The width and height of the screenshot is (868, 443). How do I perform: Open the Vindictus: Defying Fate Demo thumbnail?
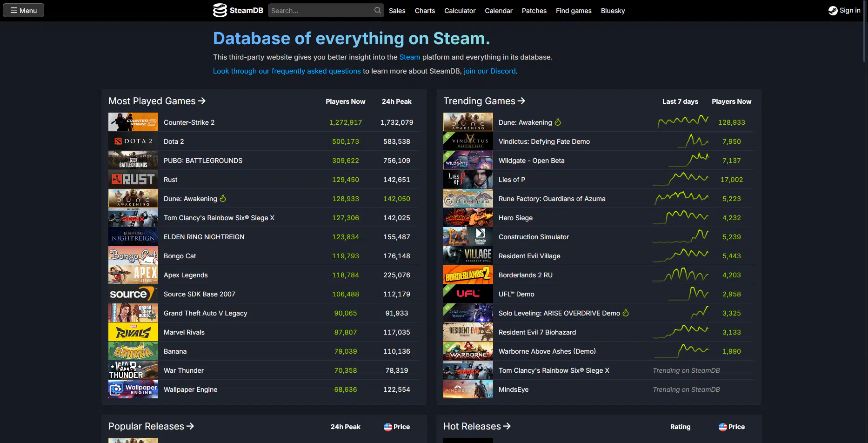coord(468,141)
